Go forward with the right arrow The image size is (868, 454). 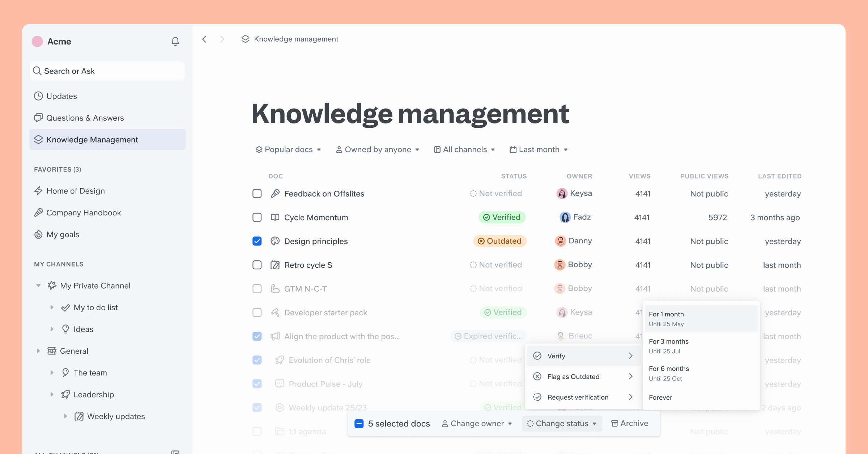(222, 39)
